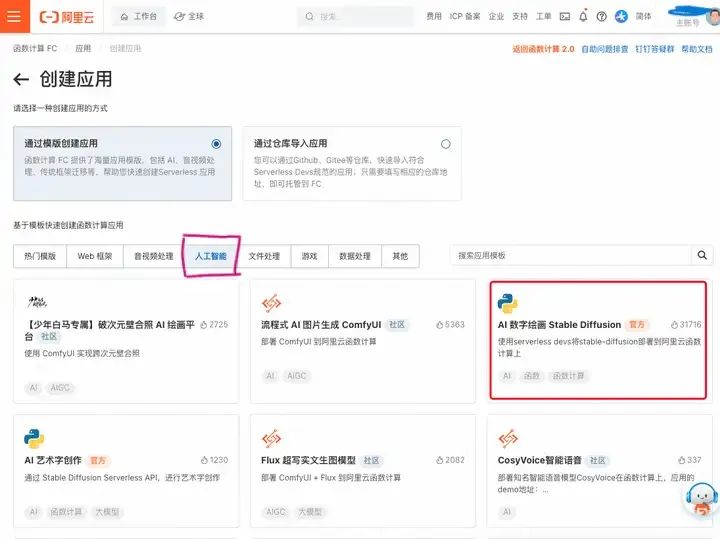Click the 337 count on CosyVoice card
This screenshot has height=539, width=720.
click(x=690, y=460)
